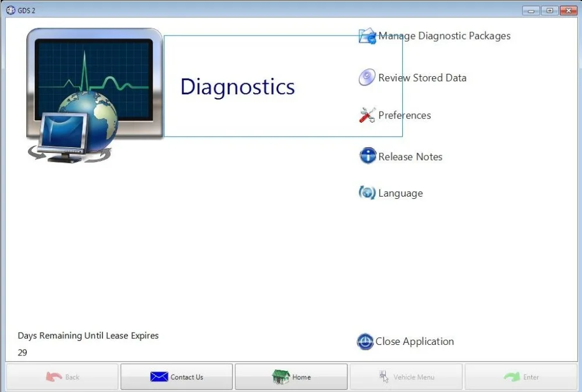Click the Close Application globe icon

point(365,341)
